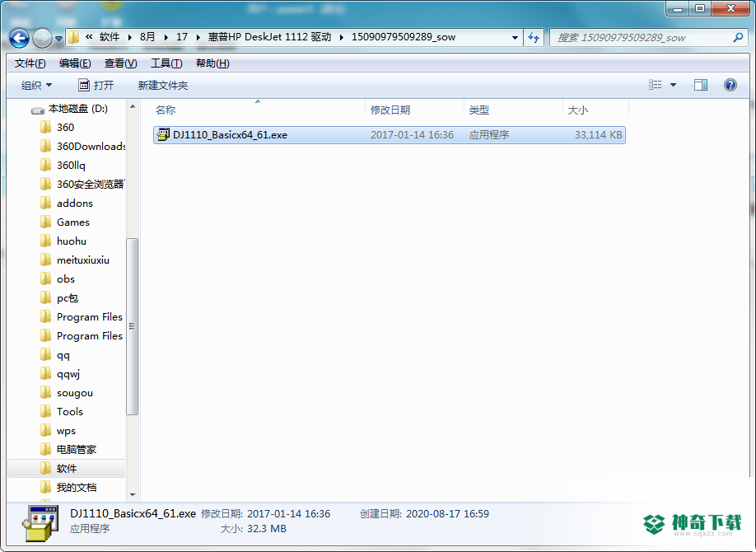Screen dimensions: 756x552
Task: Click the wps folder icon
Action: click(45, 431)
